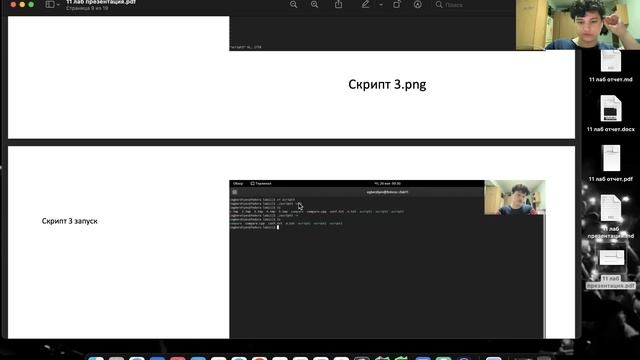Zoom in the PDF page
The height and width of the screenshot is (360, 640).
pyautogui.click(x=314, y=4)
